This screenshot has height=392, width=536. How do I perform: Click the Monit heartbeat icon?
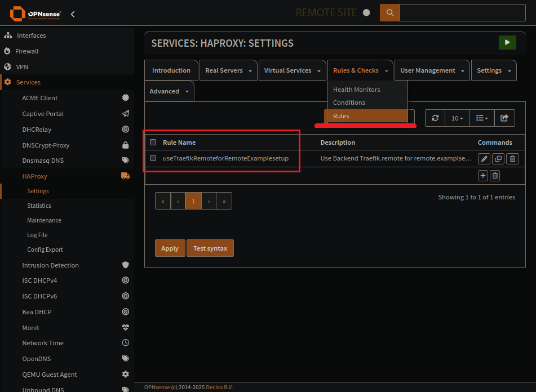(126, 327)
